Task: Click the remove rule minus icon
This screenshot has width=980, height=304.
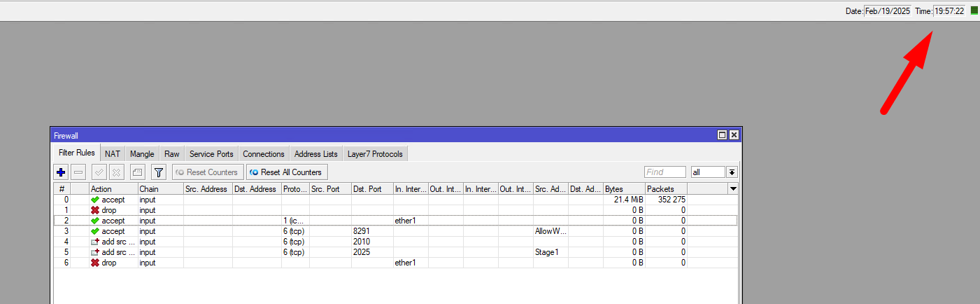Action: coord(79,172)
